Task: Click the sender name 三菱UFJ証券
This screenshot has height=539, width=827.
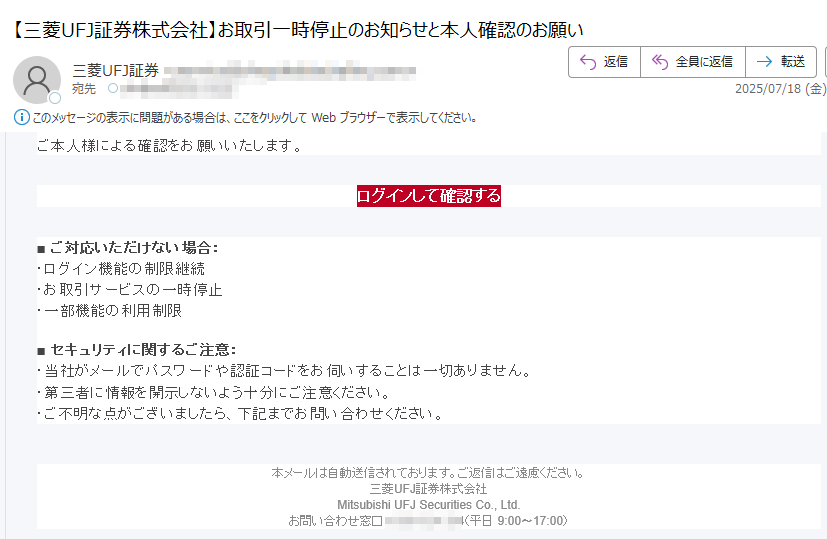Action: coord(116,71)
